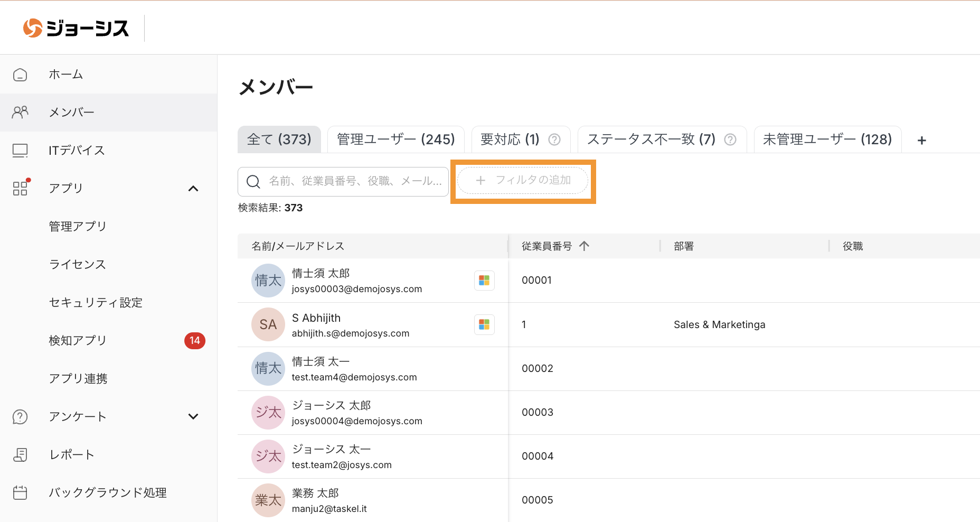
Task: Go to ライセンス in sidebar
Action: 77,265
